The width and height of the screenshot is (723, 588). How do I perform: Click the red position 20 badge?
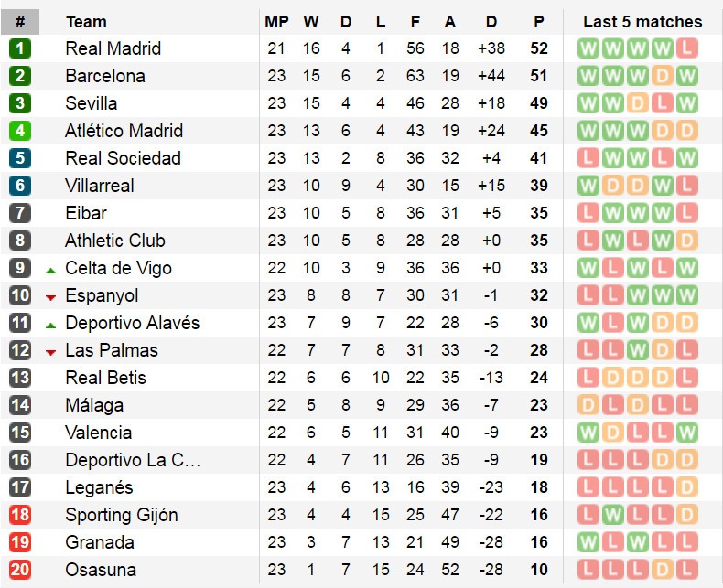coord(20,570)
